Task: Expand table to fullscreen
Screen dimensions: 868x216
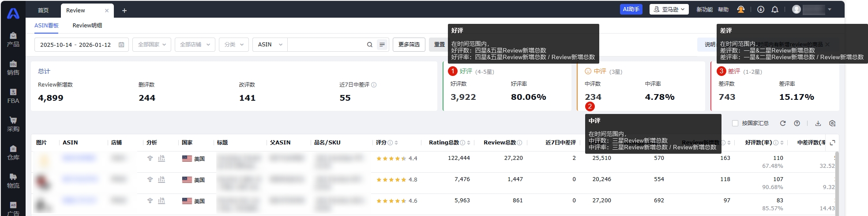Action: (x=833, y=143)
